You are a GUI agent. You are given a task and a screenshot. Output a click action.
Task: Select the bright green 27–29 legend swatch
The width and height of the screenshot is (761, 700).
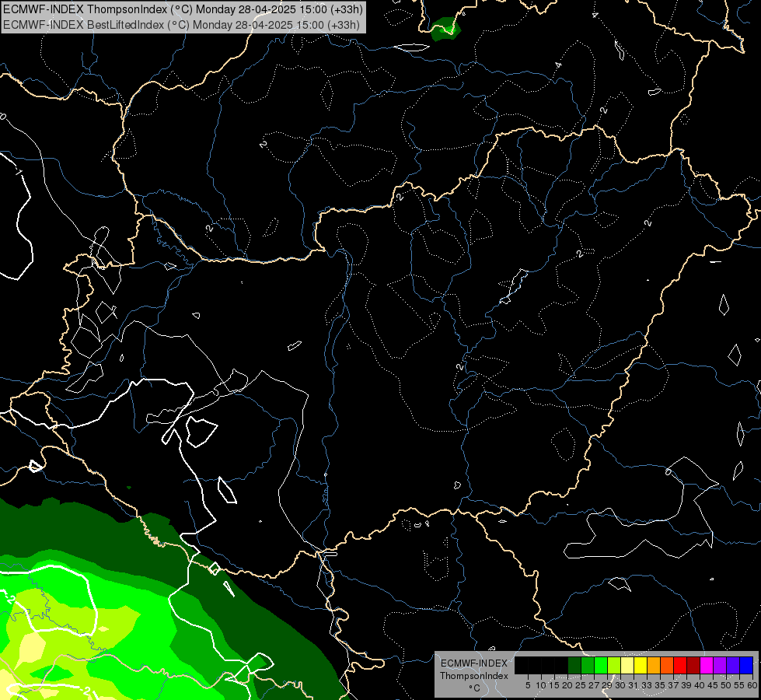click(601, 665)
